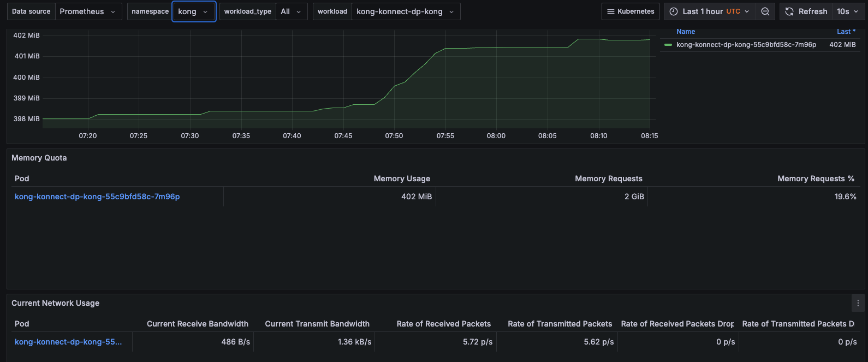This screenshot has width=868, height=362.
Task: Sort by Rate of Transmitted Packets Dropped column
Action: (x=798, y=324)
